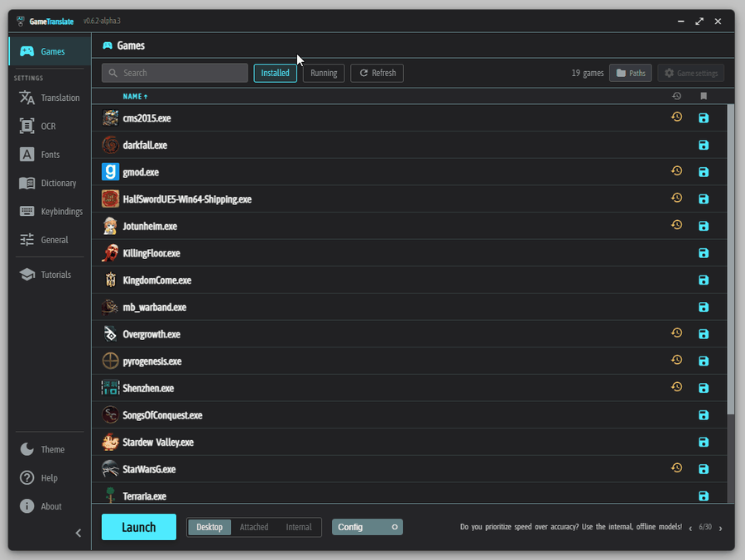Click the history icon for pyrogenesis.exe
745x560 pixels.
pos(676,360)
